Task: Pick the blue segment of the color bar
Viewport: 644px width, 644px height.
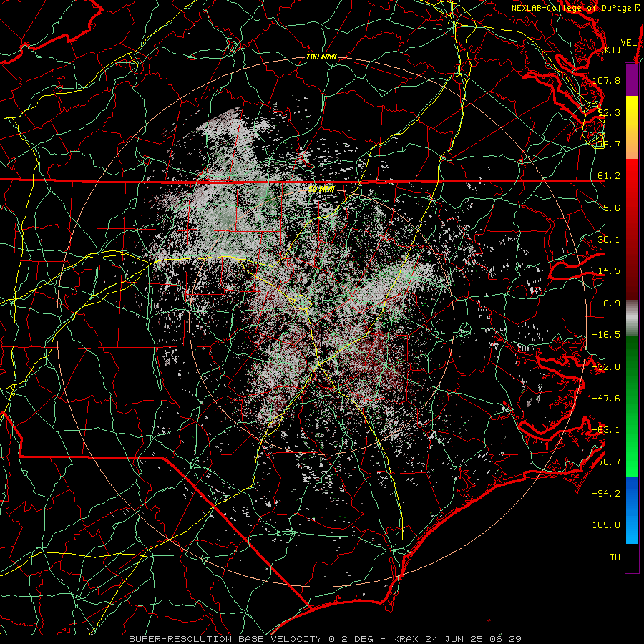Action: (632, 510)
